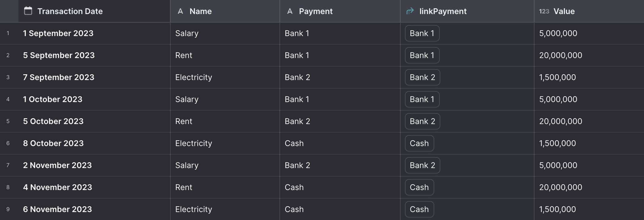The height and width of the screenshot is (220, 644).
Task: Select the Value column header
Action: coord(589,11)
